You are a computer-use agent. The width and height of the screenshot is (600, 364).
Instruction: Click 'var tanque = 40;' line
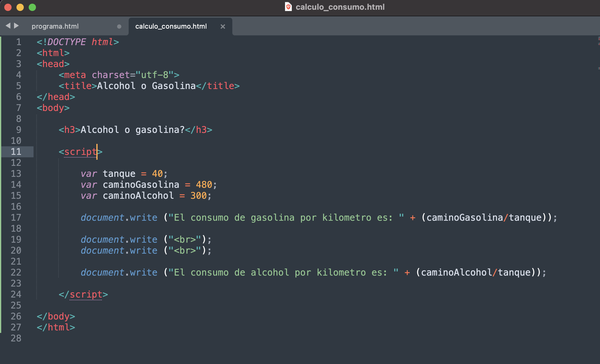coord(124,173)
